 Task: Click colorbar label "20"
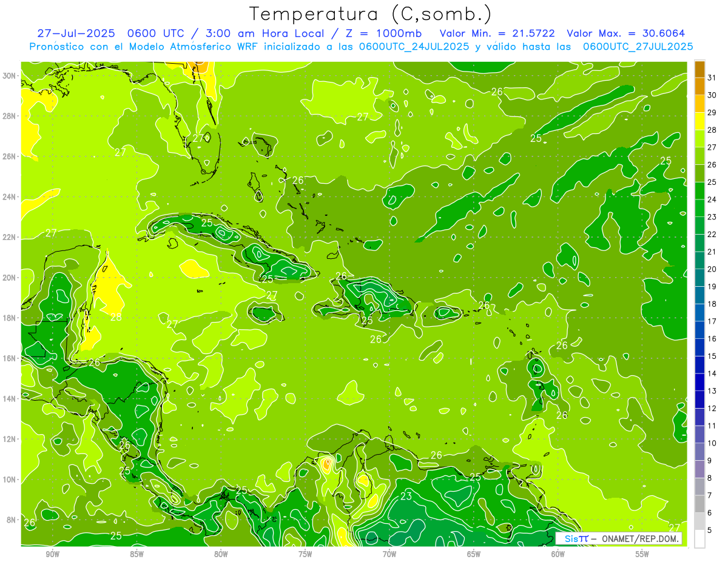712,269
